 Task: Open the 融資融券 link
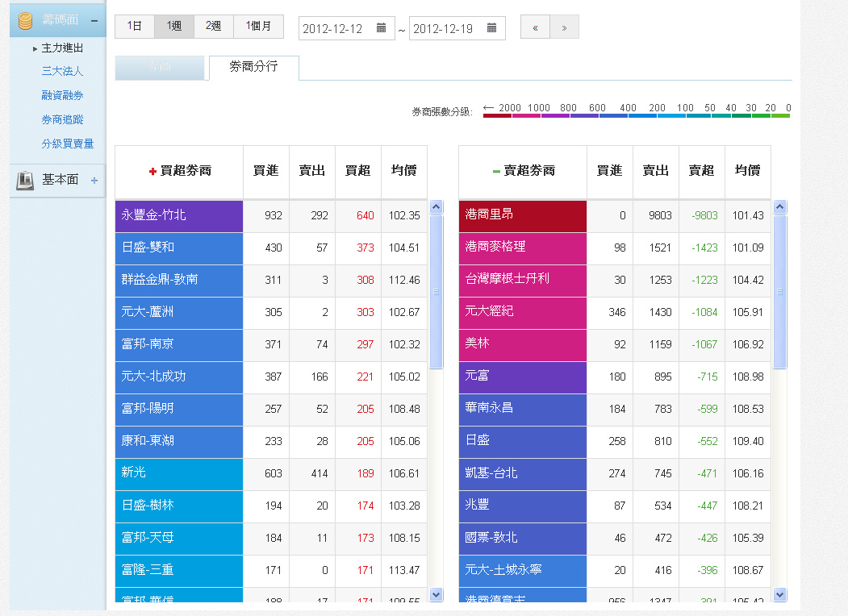pyautogui.click(x=62, y=96)
